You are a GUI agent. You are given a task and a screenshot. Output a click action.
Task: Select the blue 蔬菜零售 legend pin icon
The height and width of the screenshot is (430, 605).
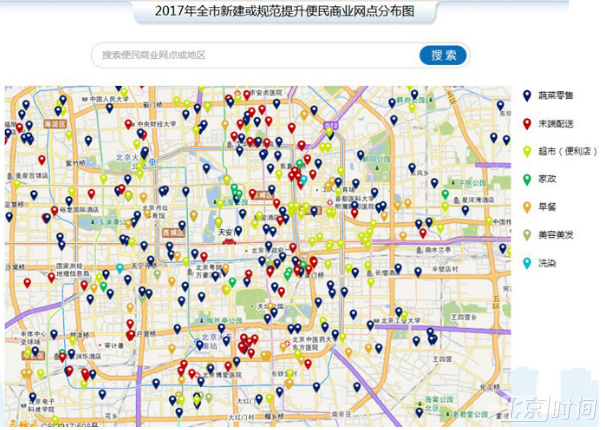[531, 96]
